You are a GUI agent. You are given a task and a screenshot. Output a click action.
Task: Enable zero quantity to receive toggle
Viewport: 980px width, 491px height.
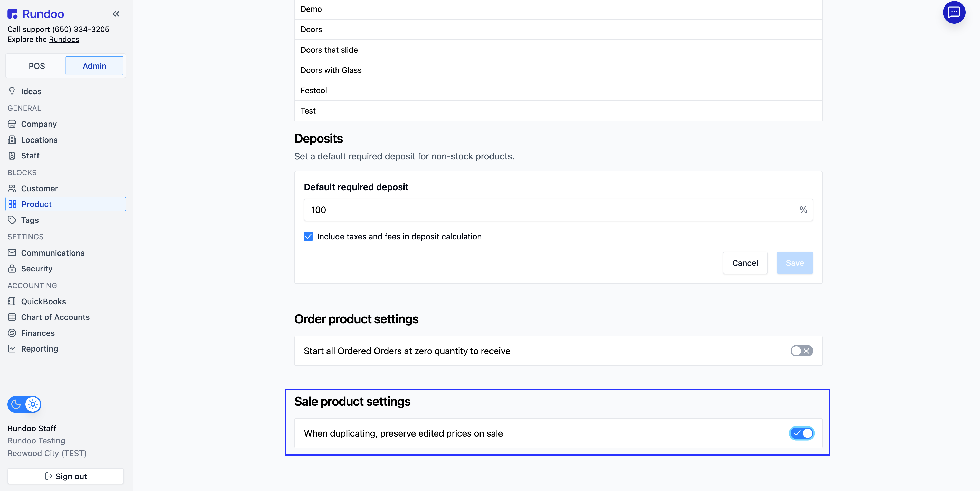coord(801,351)
